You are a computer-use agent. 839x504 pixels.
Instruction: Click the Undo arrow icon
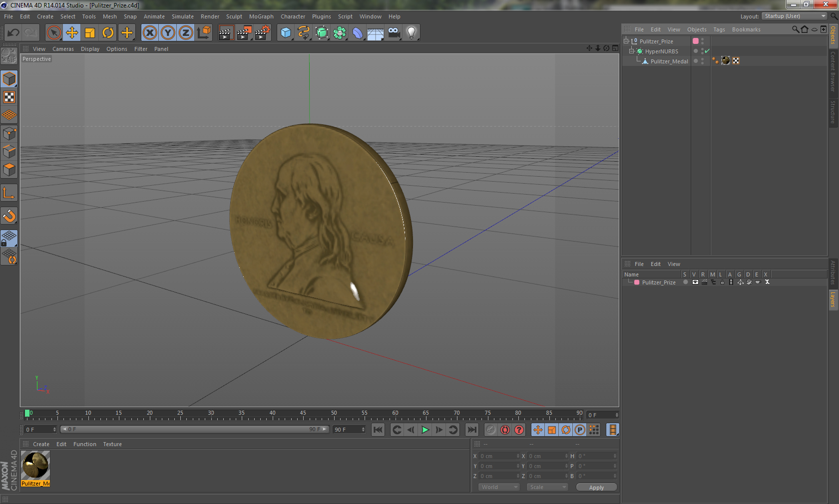(x=13, y=33)
